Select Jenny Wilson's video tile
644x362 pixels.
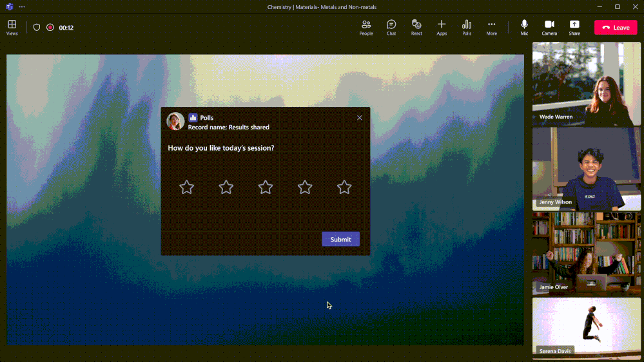586,169
